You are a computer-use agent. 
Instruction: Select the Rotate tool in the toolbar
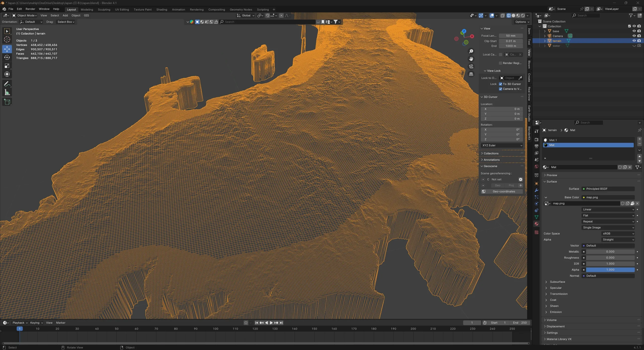(x=7, y=57)
